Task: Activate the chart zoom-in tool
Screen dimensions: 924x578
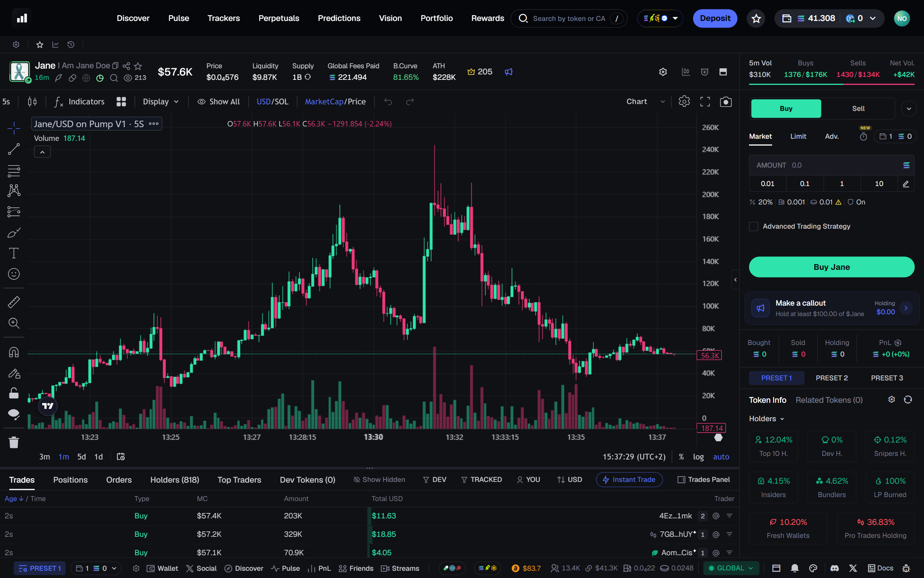Action: point(14,323)
